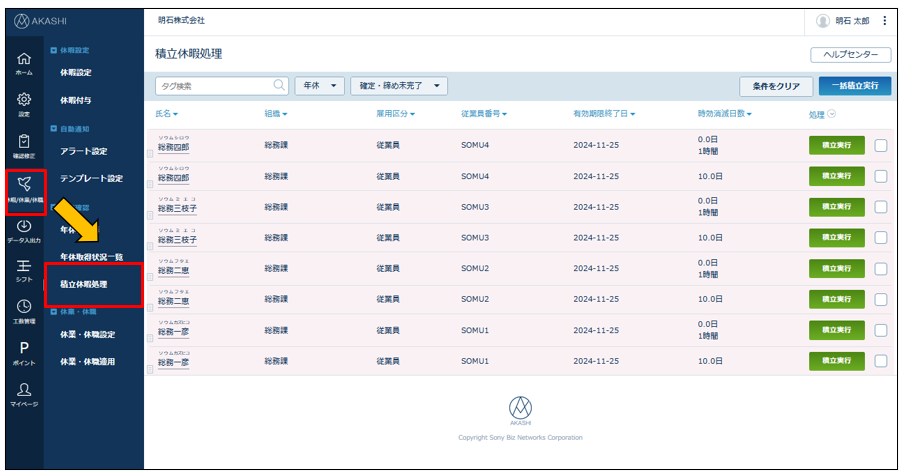Click the 明石 太郎 user name

coord(852,21)
